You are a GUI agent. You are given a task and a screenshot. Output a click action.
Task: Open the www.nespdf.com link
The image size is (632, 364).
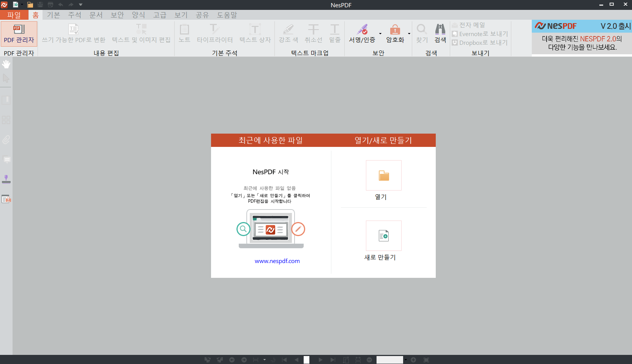click(x=277, y=261)
